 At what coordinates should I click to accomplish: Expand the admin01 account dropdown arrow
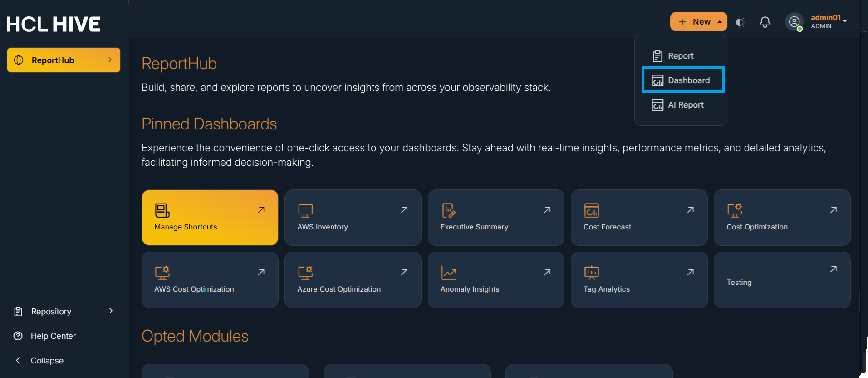(845, 21)
